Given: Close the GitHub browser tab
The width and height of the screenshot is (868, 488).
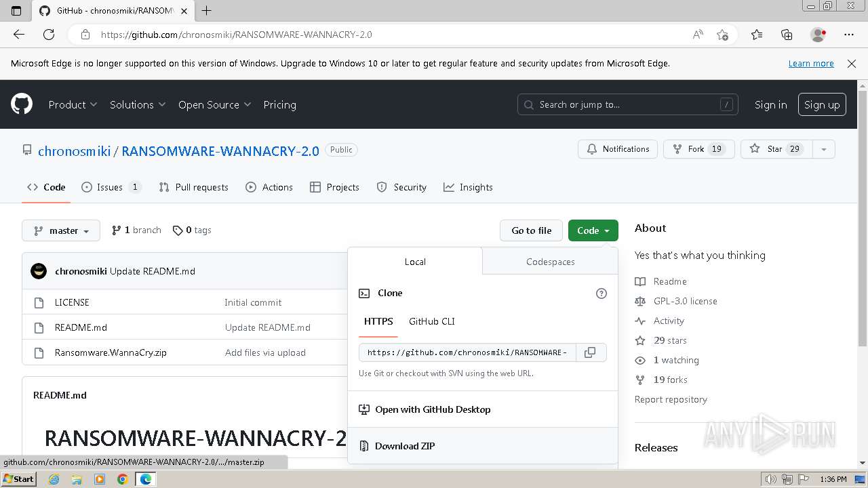Looking at the screenshot, I should click(x=184, y=11).
